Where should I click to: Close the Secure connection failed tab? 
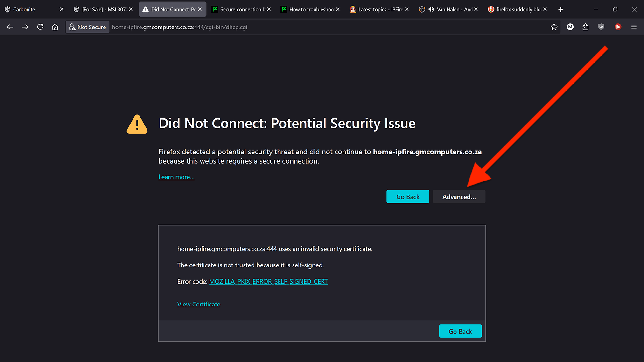coord(269,9)
